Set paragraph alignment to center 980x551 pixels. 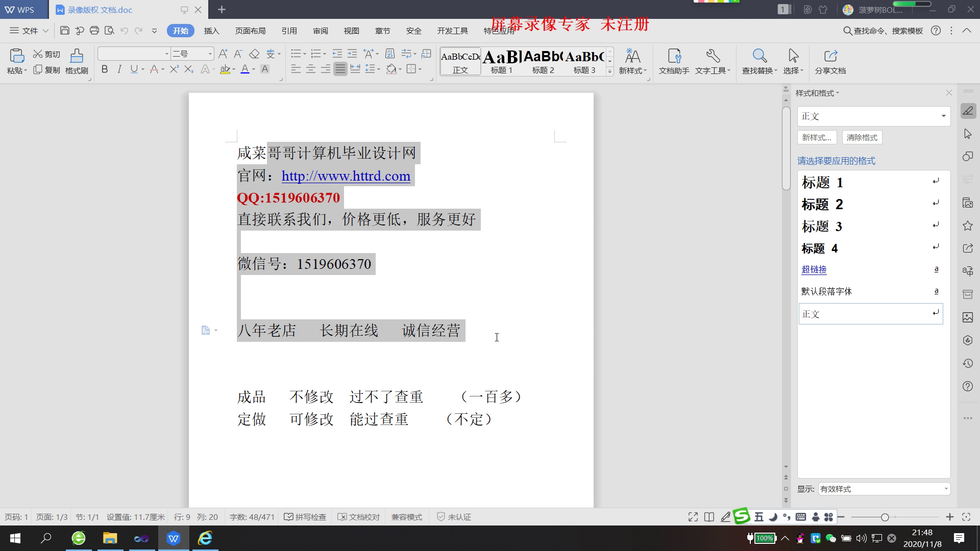coord(311,69)
